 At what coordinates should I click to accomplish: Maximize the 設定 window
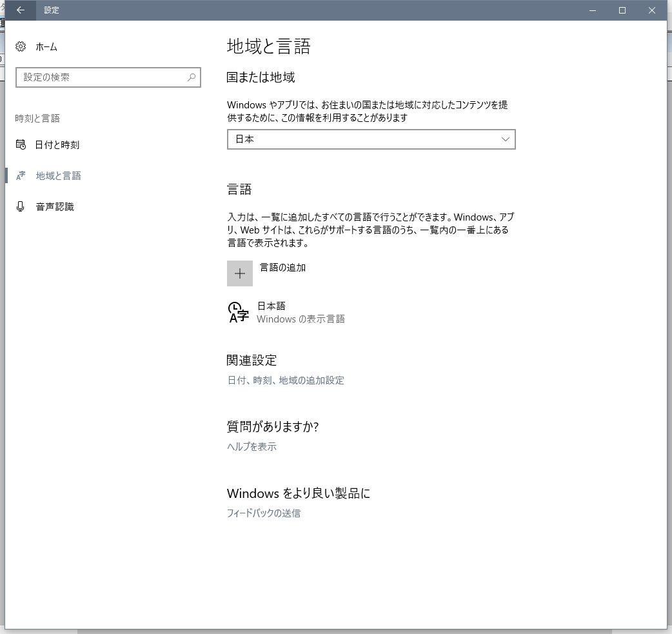(x=622, y=10)
